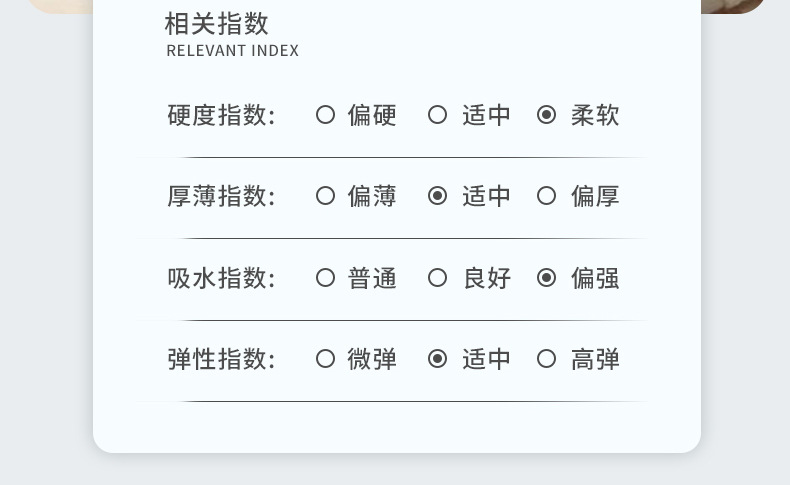Image resolution: width=790 pixels, height=485 pixels.
Task: Click the 硬度指数 label
Action: point(221,115)
